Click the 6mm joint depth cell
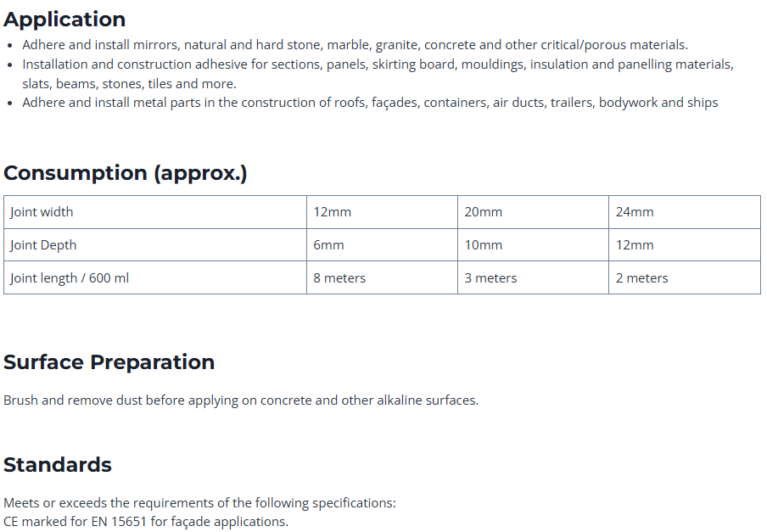 pos(328,245)
